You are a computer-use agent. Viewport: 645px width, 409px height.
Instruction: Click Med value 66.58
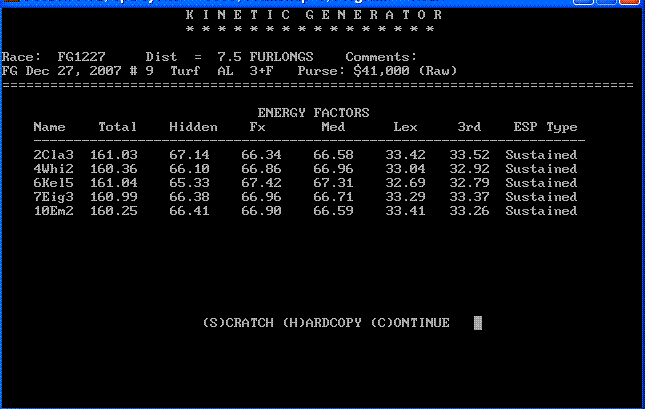tap(333, 155)
